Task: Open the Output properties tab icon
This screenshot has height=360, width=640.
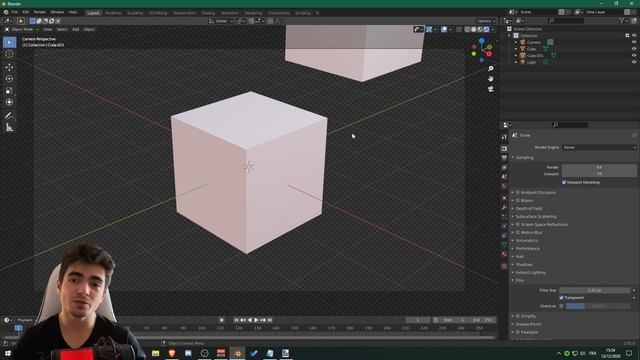Action: 504,158
